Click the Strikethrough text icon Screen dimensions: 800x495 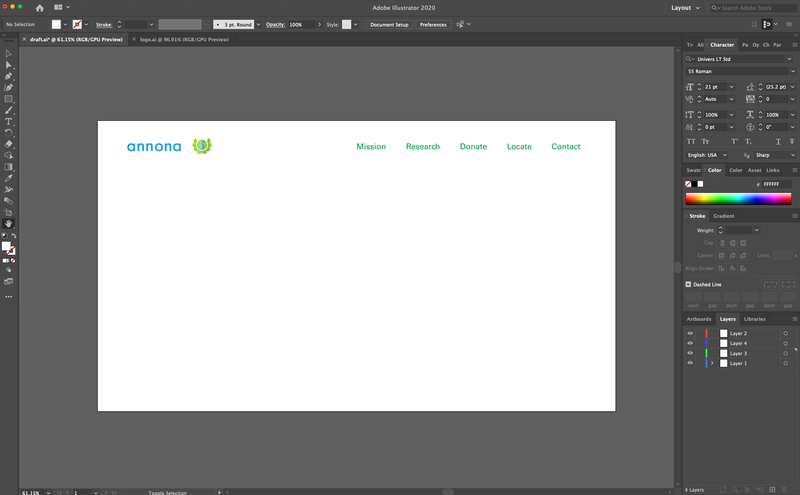[x=792, y=141]
